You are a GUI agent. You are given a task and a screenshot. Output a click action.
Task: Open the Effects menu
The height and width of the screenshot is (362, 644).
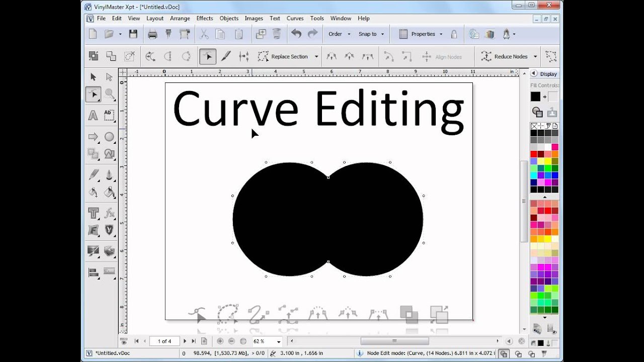pyautogui.click(x=204, y=18)
